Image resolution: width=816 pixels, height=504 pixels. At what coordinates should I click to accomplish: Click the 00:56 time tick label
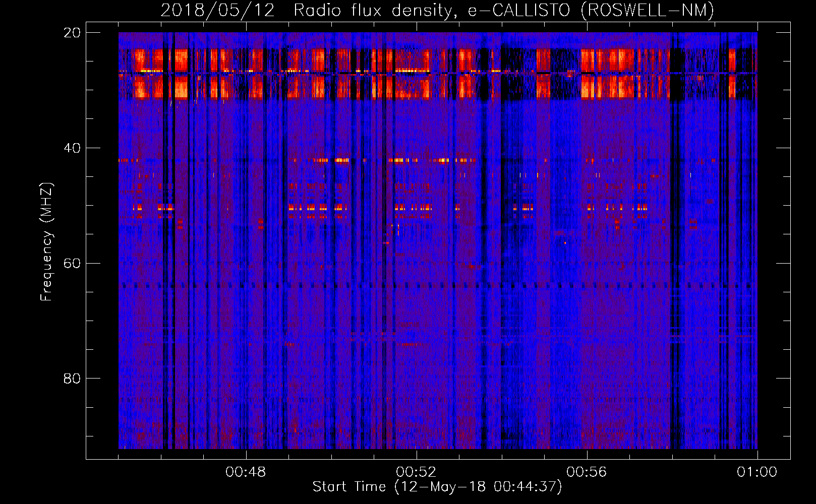coord(587,472)
